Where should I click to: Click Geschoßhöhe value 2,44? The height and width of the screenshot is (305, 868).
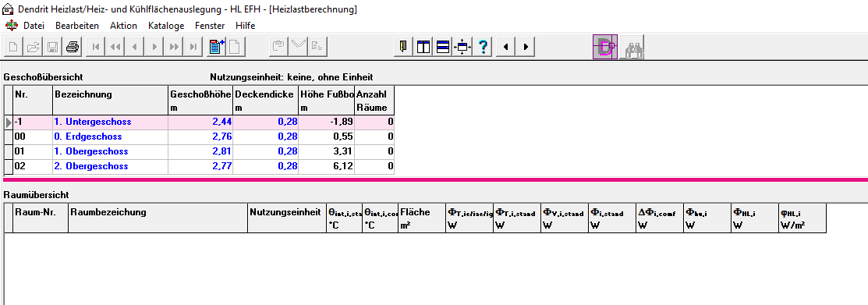point(200,122)
